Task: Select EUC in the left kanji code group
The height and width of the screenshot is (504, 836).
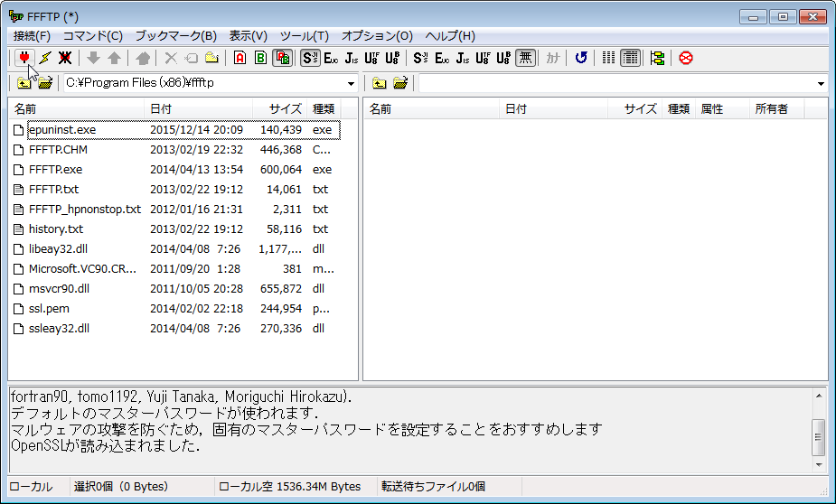Action: (x=331, y=58)
